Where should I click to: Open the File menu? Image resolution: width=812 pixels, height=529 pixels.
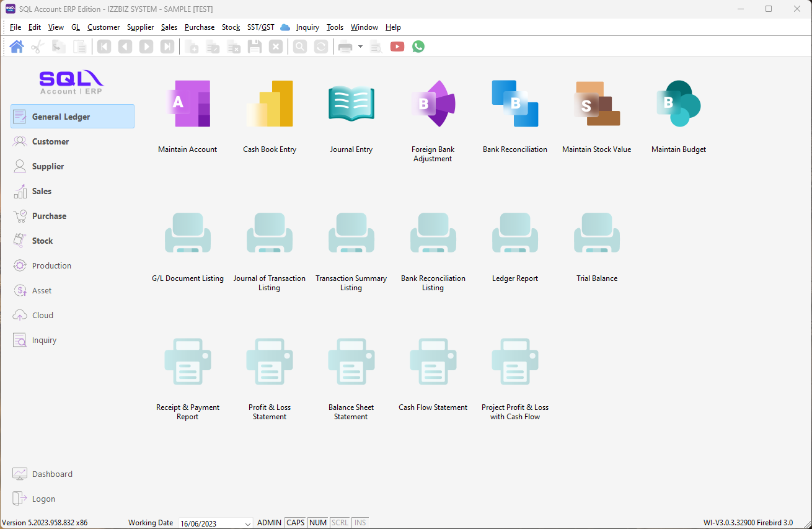click(15, 27)
